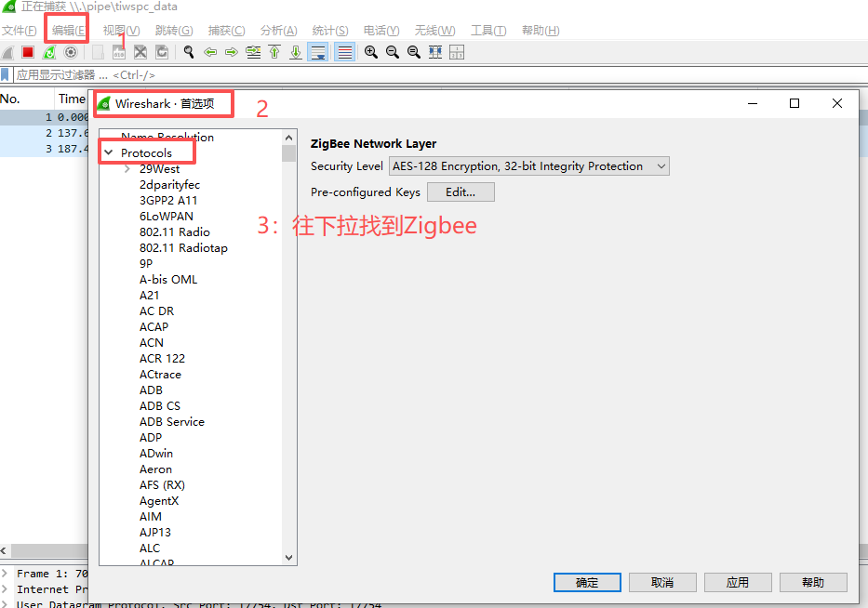This screenshot has height=608, width=868.
Task: Restart the current capture
Action: [x=49, y=53]
